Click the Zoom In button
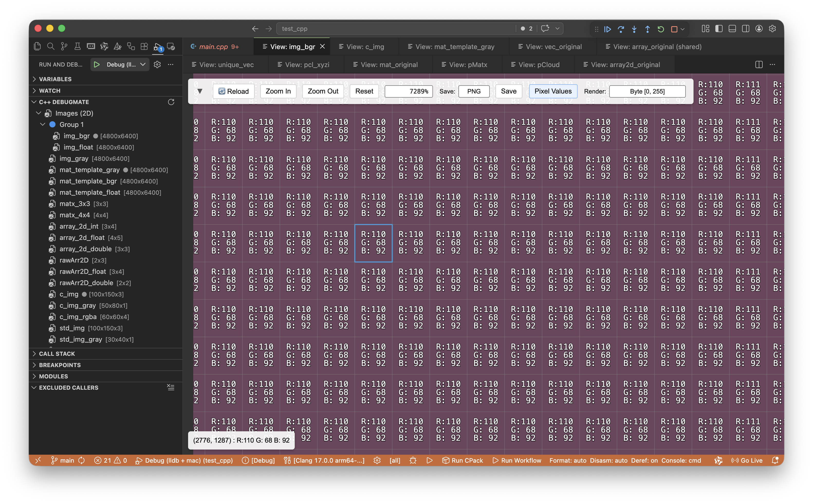813x504 pixels. pyautogui.click(x=278, y=91)
